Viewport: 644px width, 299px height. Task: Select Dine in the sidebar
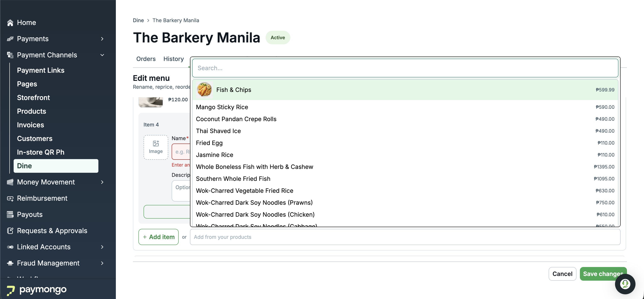[x=56, y=166]
